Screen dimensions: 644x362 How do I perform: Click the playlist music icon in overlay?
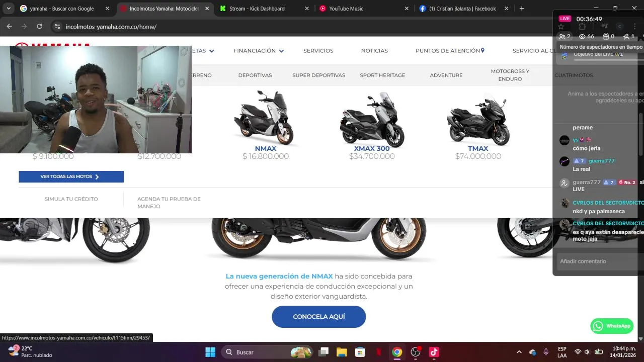click(x=605, y=26)
